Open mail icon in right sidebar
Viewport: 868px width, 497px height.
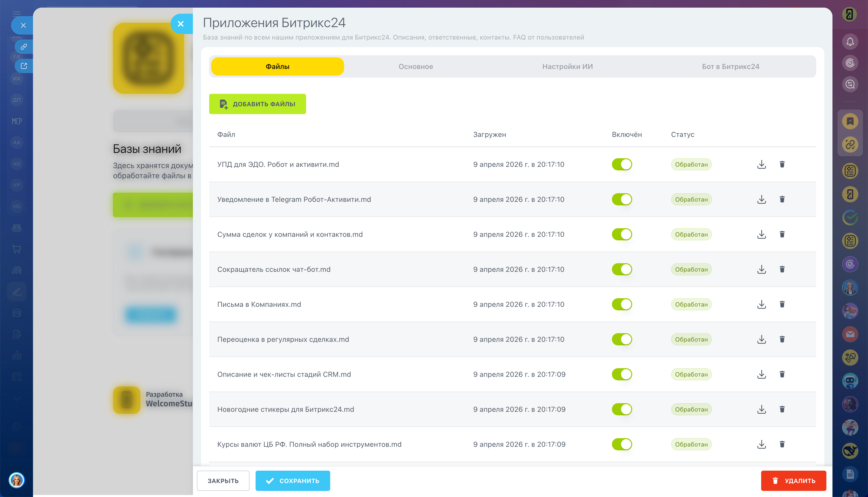pos(850,334)
